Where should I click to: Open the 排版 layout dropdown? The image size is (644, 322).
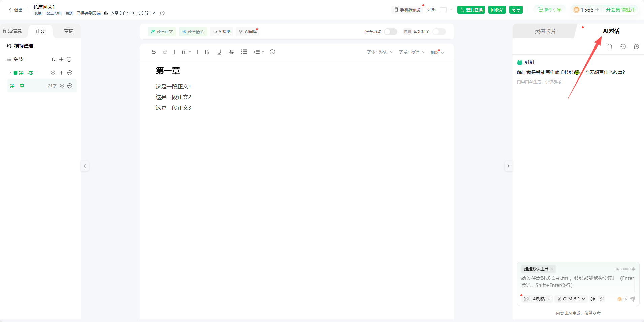pos(438,52)
